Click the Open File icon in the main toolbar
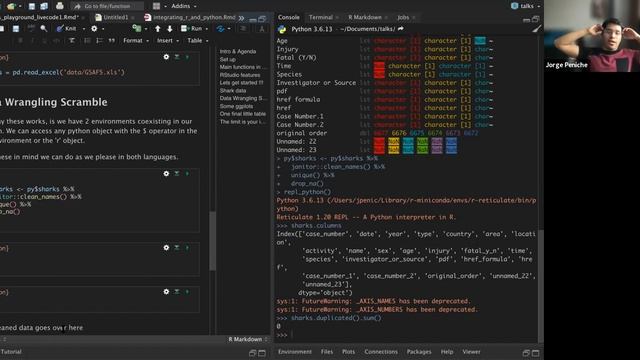The height and width of the screenshot is (360, 640). [11, 6]
